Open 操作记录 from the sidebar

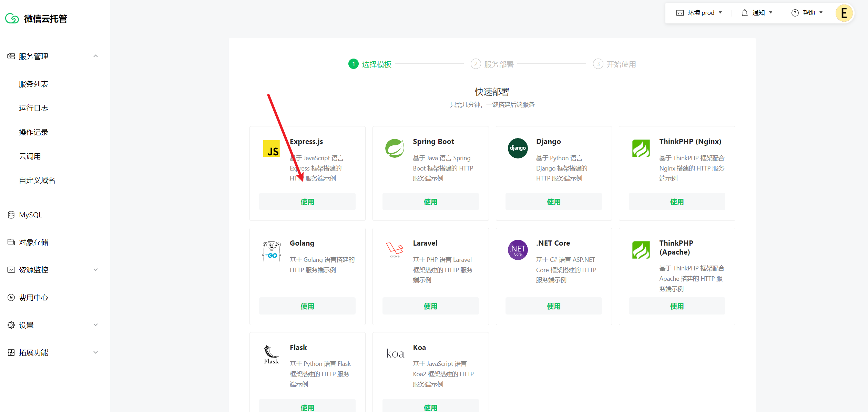pos(33,132)
